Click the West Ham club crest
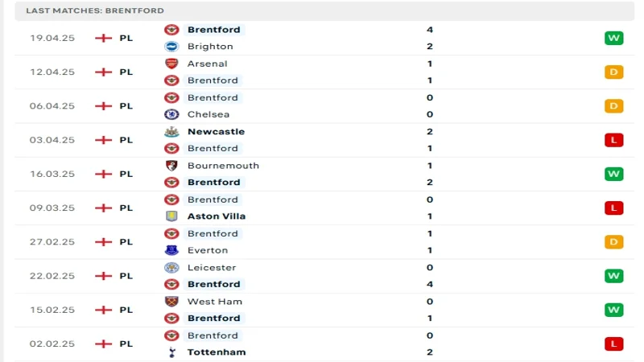The width and height of the screenshot is (644, 362). tap(171, 302)
